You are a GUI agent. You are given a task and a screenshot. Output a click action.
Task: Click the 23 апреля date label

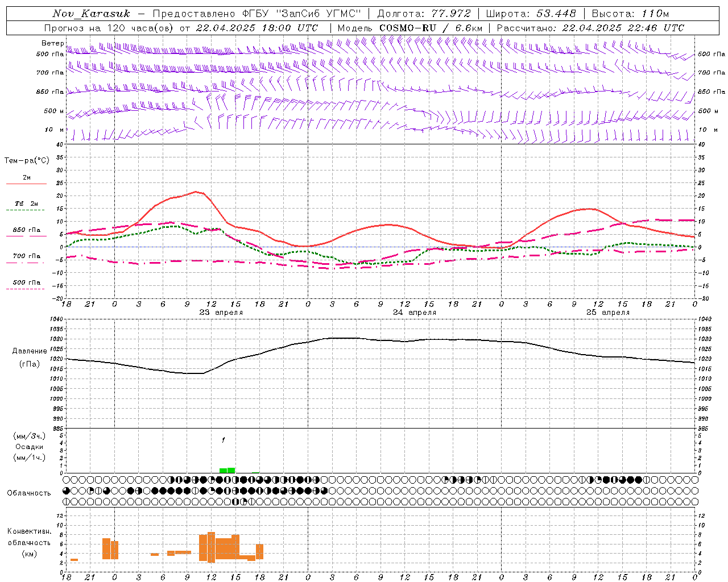point(221,313)
